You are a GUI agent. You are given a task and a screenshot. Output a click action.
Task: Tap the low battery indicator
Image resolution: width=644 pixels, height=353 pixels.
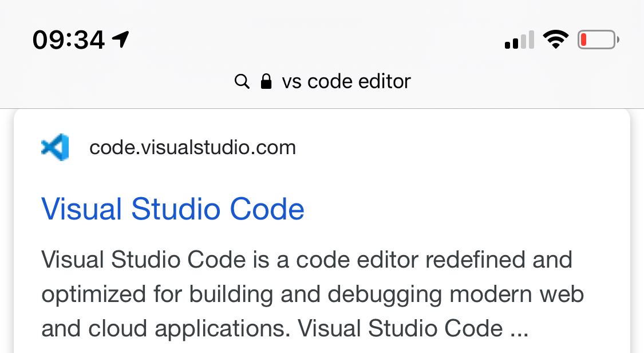tap(598, 40)
